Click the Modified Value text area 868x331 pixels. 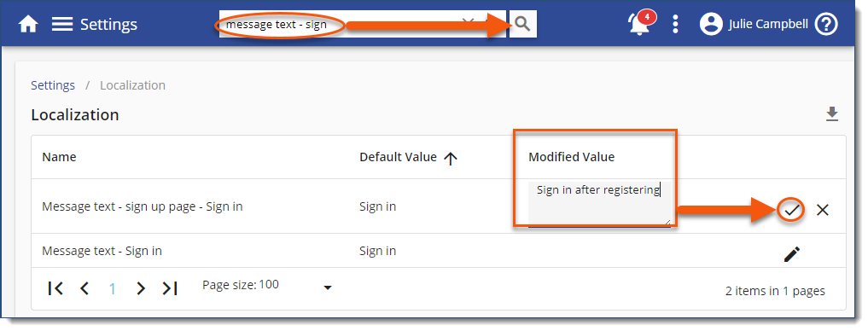point(599,203)
